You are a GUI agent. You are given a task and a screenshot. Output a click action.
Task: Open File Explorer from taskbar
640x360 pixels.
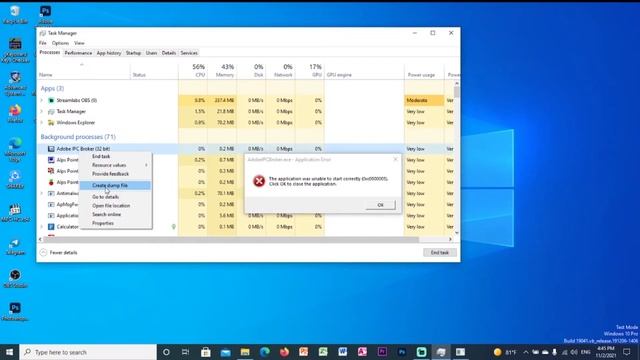pos(245,352)
